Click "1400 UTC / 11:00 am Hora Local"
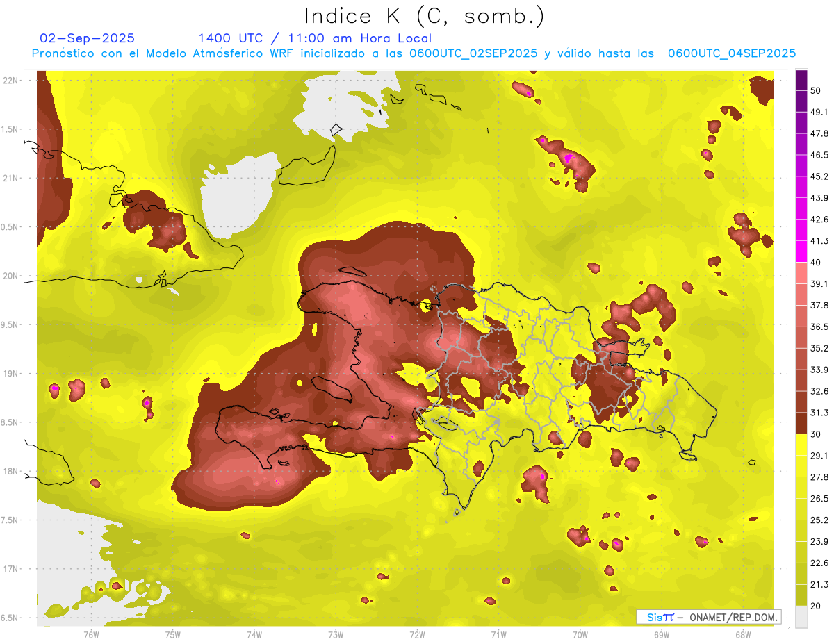This screenshot has height=644, width=834. coord(315,38)
